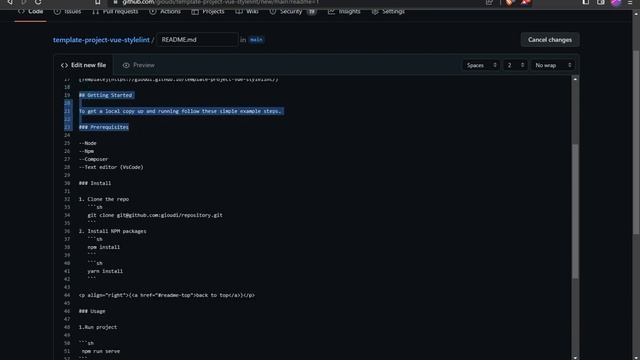
Task: Place cursor on '## Getting Started' line
Action: pos(105,95)
